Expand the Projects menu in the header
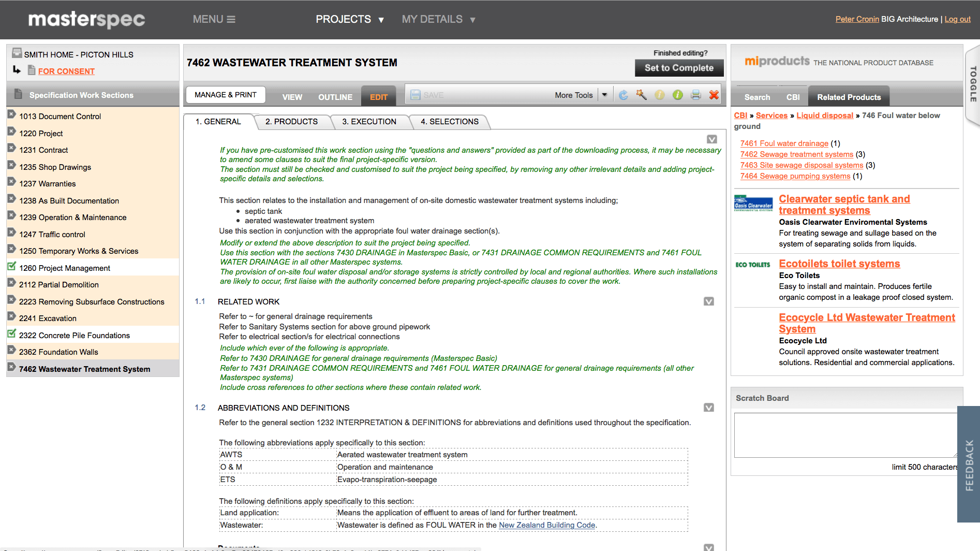 pyautogui.click(x=350, y=19)
